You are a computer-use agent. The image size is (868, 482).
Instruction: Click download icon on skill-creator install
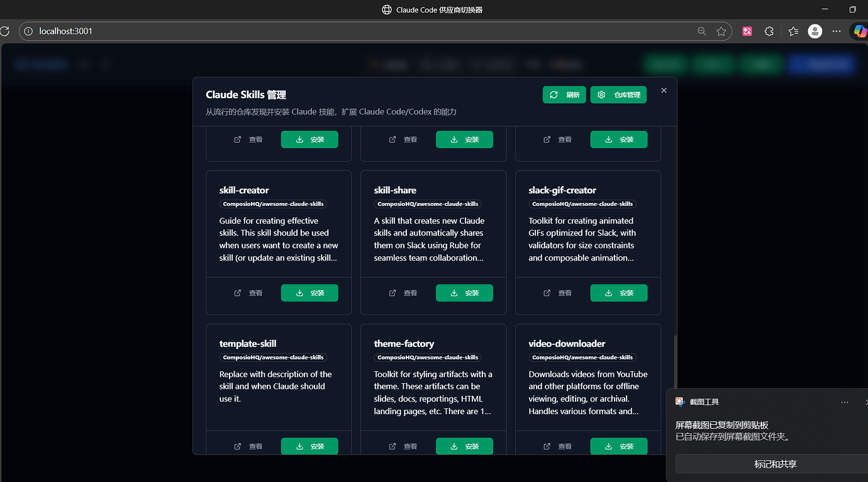click(300, 293)
